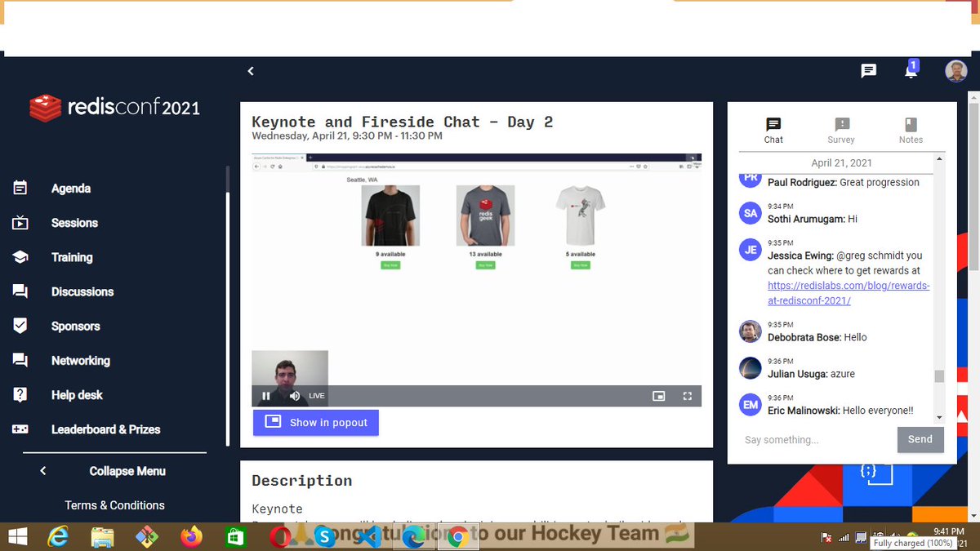Image resolution: width=980 pixels, height=551 pixels.
Task: Open the Leaderboard & Prizes gamepad icon
Action: [x=20, y=429]
